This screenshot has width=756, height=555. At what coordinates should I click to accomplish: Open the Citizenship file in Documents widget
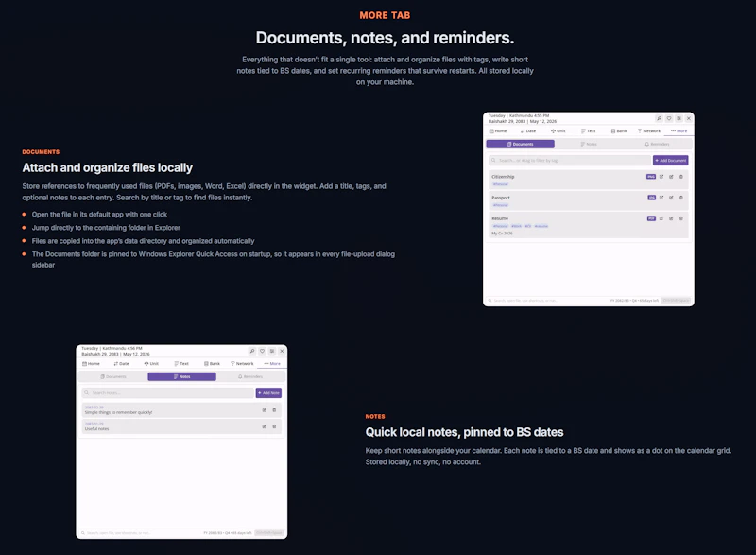pos(661,177)
